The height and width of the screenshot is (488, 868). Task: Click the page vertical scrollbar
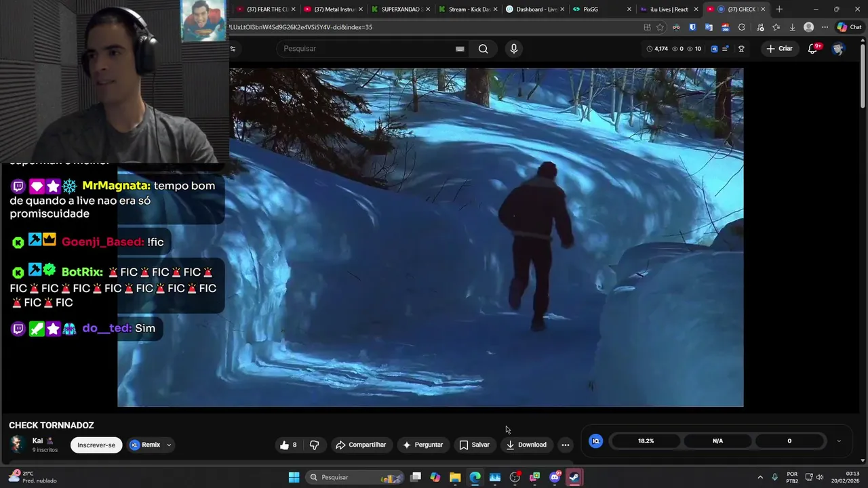tap(863, 75)
